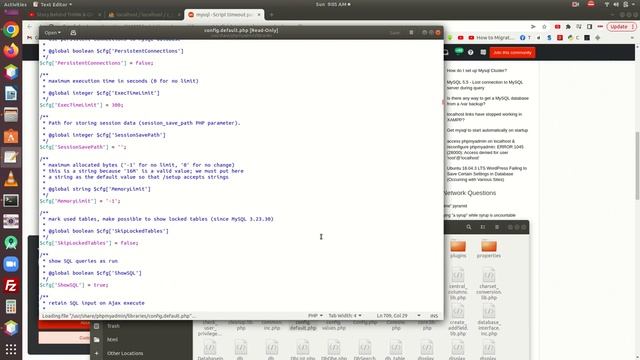Open the Terminal from the dock
Screen dimensions: 640x360
click(x=11, y=200)
